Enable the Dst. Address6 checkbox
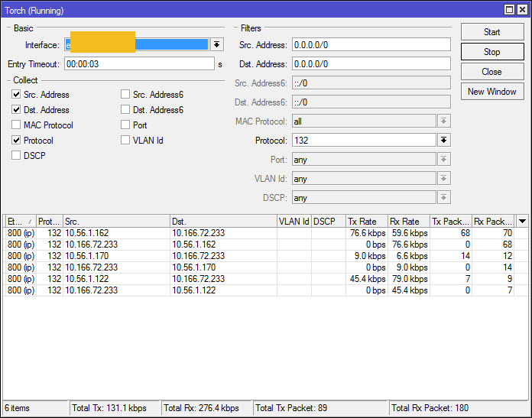The width and height of the screenshot is (532, 418). click(x=125, y=109)
